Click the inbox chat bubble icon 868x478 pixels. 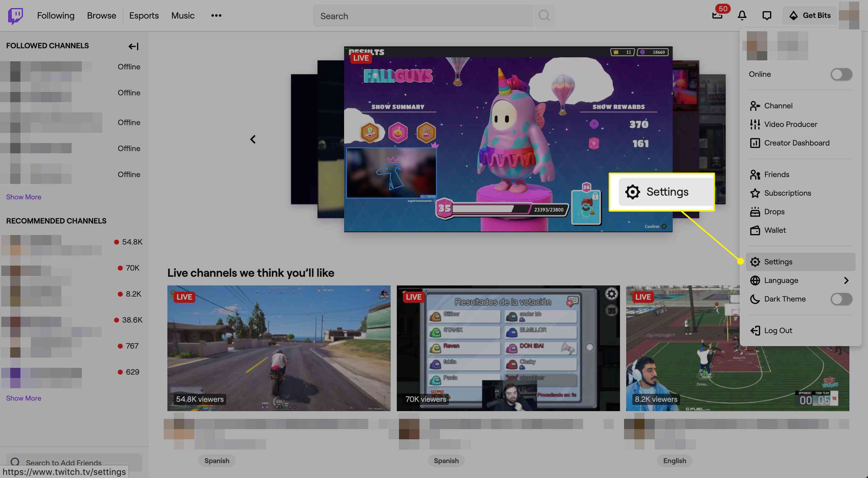(766, 15)
